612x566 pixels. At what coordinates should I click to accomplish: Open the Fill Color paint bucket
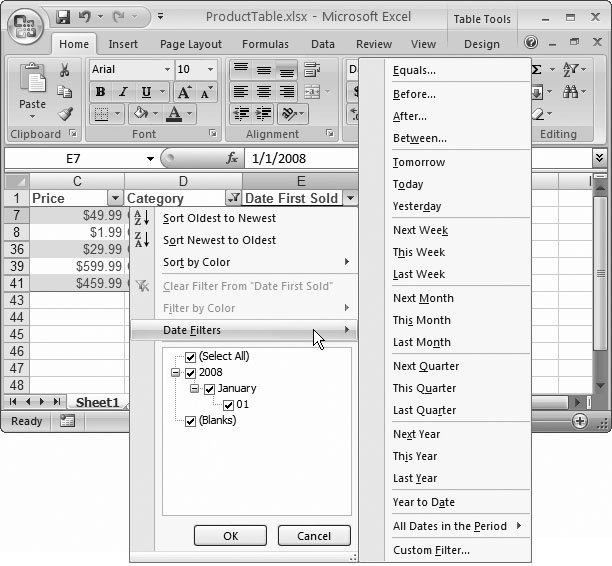click(x=143, y=114)
